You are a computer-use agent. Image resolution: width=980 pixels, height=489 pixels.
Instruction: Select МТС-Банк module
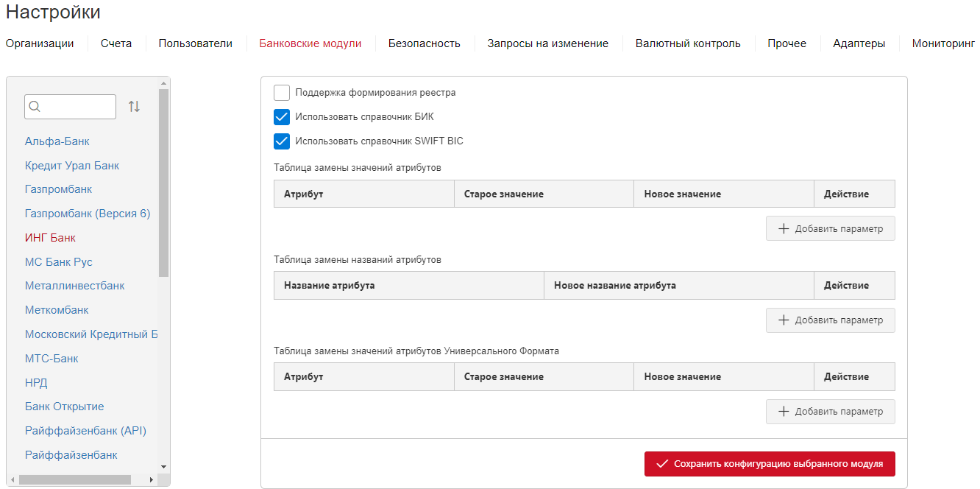[52, 359]
